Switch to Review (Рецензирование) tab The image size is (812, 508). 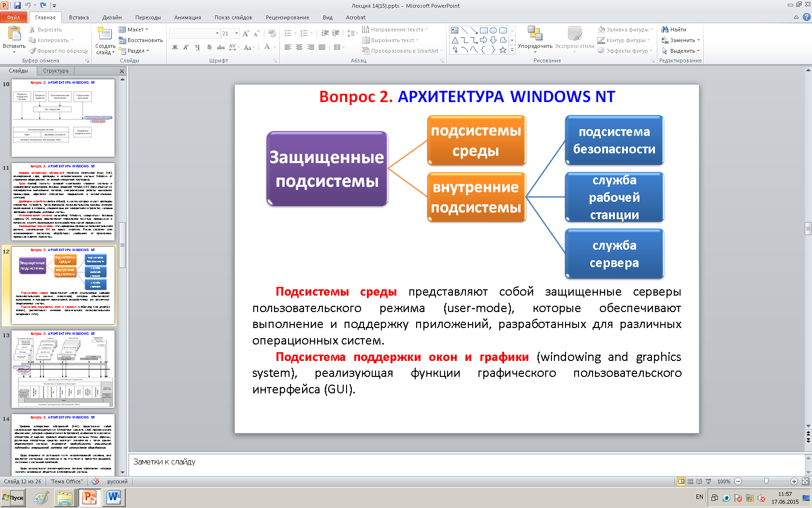288,17
